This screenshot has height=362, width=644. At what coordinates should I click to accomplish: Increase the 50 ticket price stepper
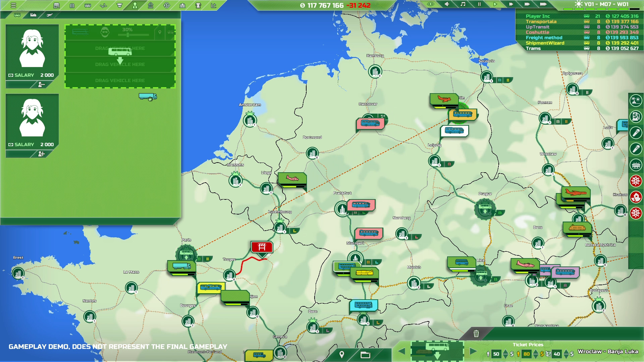click(505, 351)
